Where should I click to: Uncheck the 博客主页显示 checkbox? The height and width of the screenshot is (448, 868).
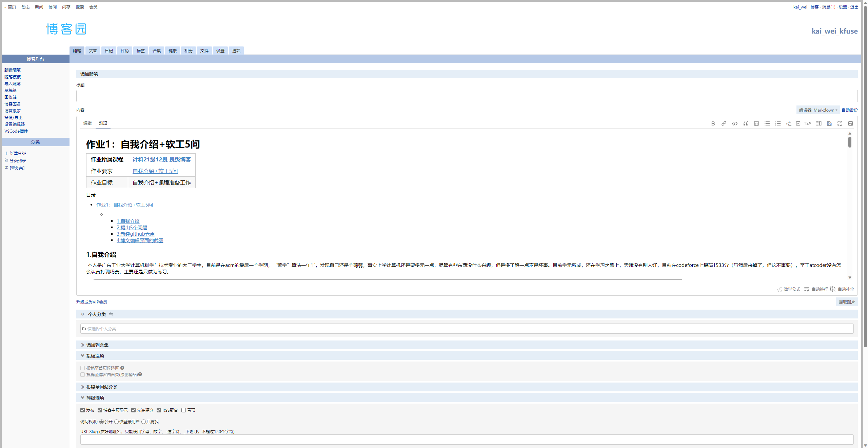click(x=100, y=410)
